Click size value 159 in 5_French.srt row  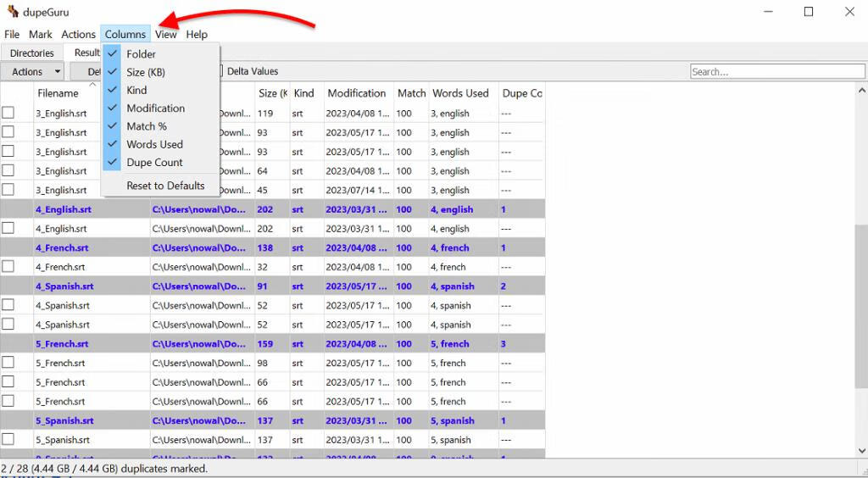[x=265, y=343]
